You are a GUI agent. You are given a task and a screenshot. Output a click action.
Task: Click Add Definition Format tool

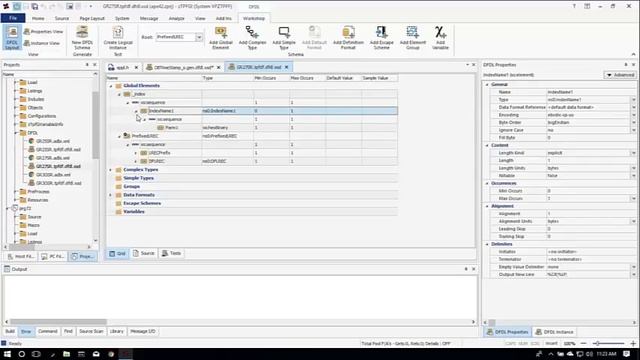click(x=348, y=38)
